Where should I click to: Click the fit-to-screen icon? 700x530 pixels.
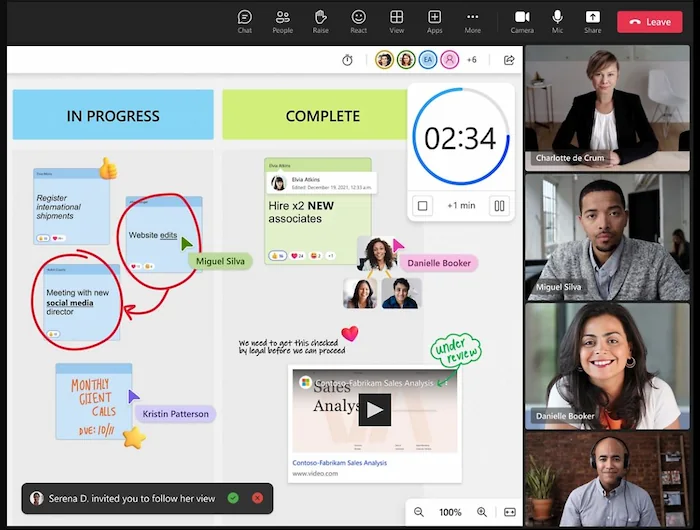tap(509, 512)
